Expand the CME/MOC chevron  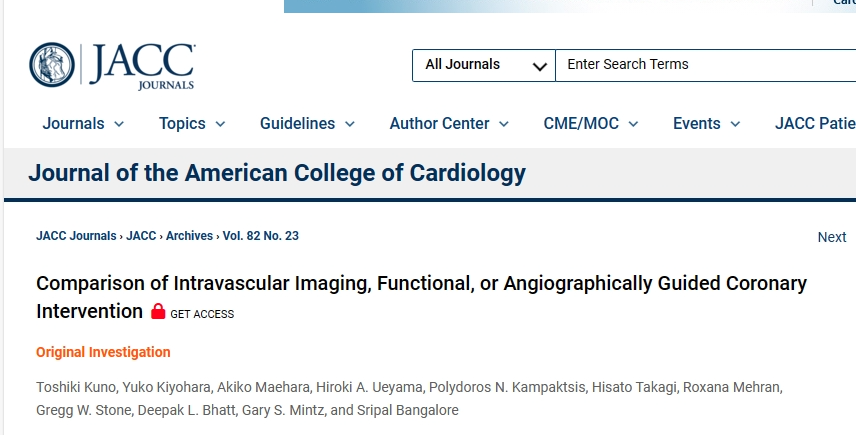(x=633, y=124)
